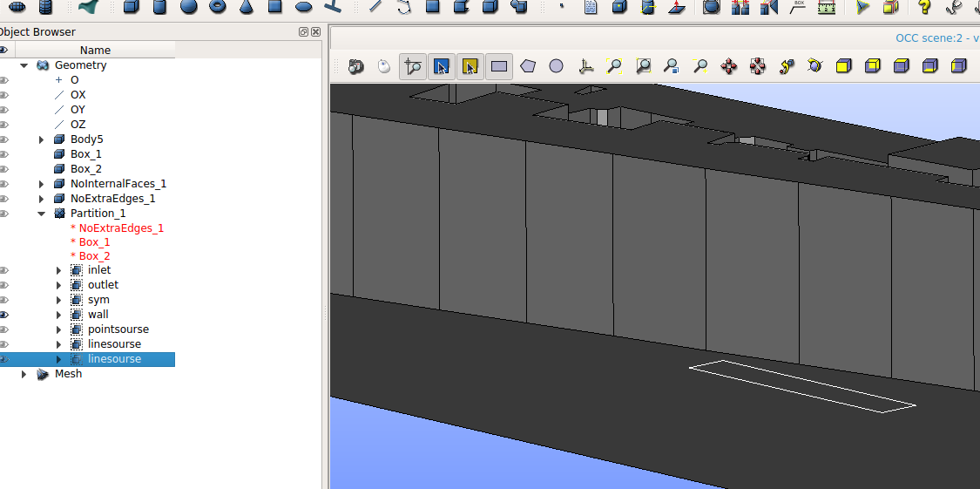980x489 pixels.
Task: Click the Fit All magnifier icon
Action: click(x=614, y=66)
